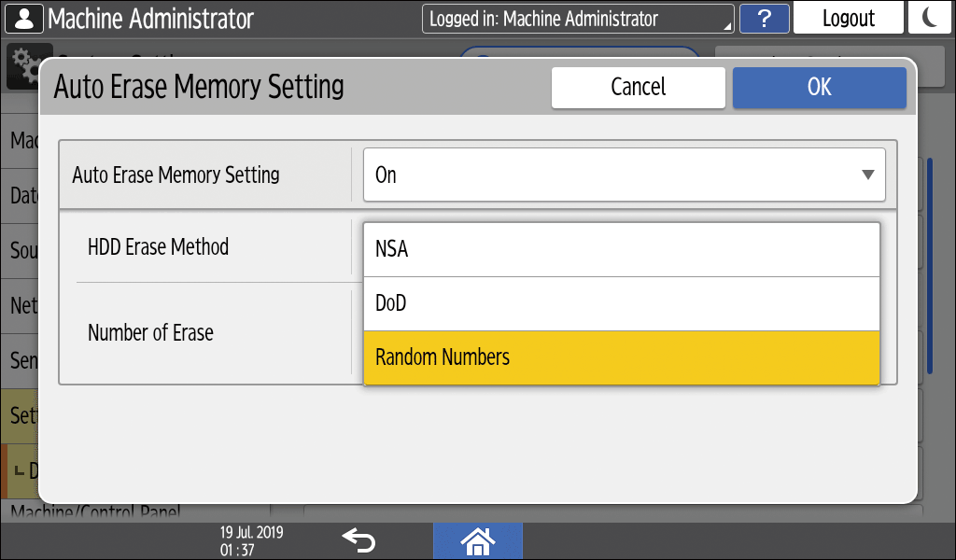Click the user profile icon

click(24, 19)
